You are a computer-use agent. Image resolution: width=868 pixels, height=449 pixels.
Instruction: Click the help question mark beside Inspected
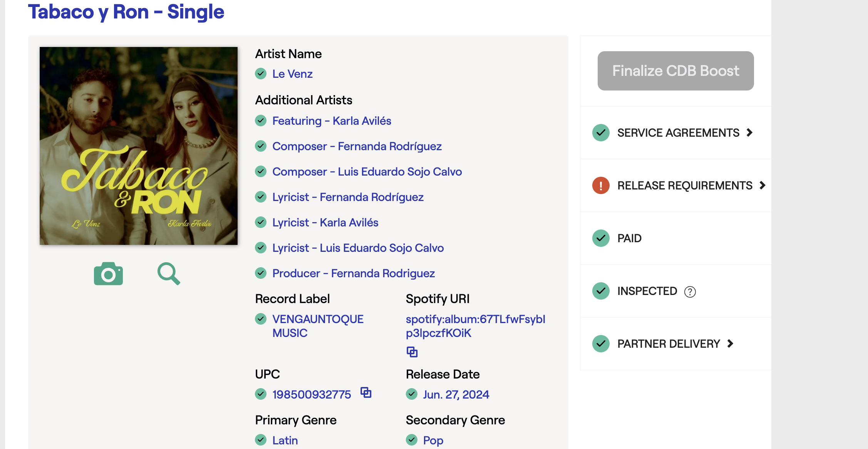[x=690, y=292]
